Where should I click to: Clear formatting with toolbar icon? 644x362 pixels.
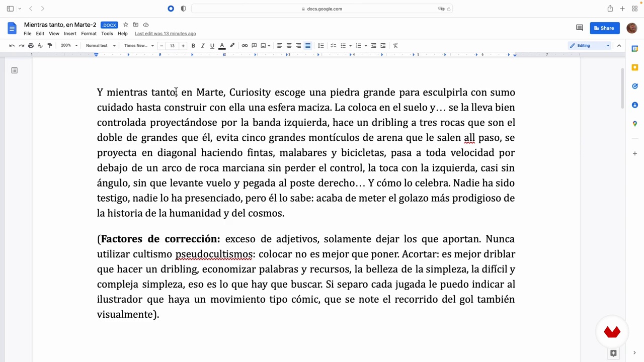click(395, 46)
